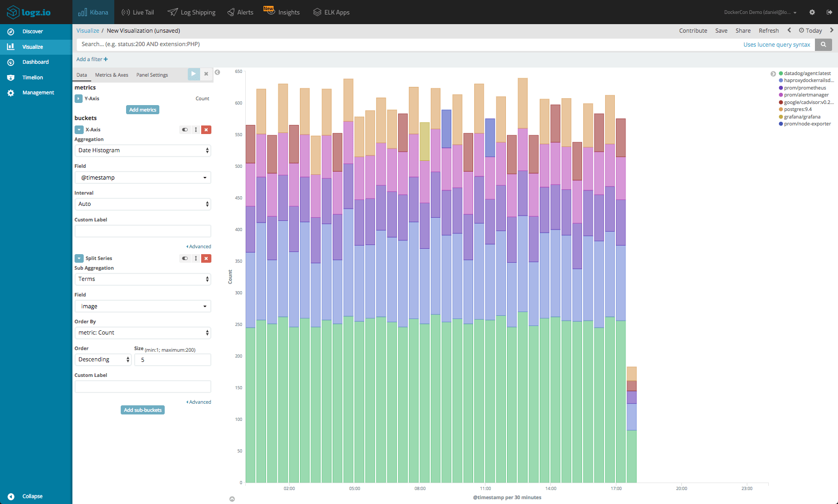Click the postgres:9.4 legend color dot
Screen dimensions: 838x504
coord(781,109)
